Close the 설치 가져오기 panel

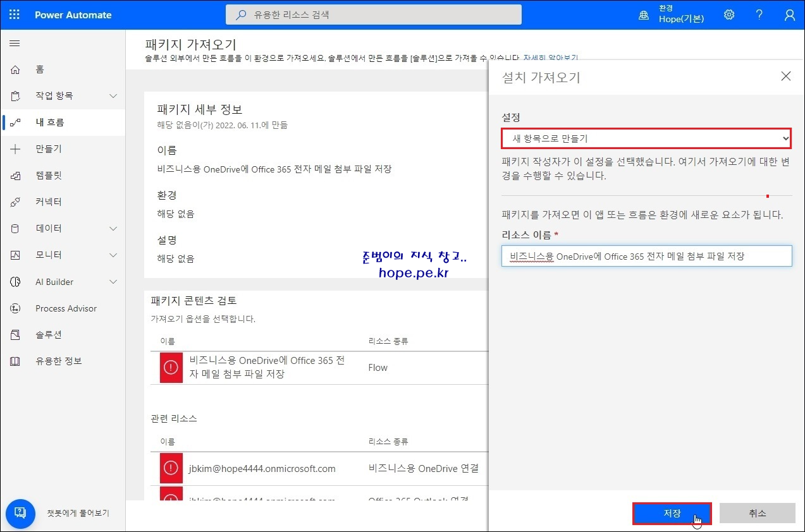(786, 76)
